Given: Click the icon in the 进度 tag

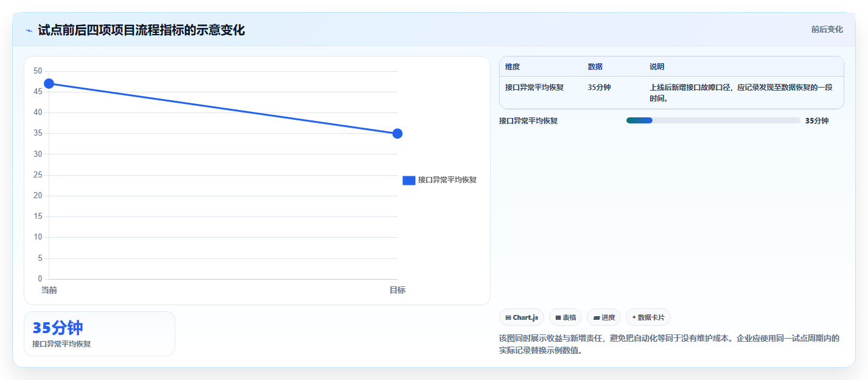Looking at the screenshot, I should [x=596, y=317].
